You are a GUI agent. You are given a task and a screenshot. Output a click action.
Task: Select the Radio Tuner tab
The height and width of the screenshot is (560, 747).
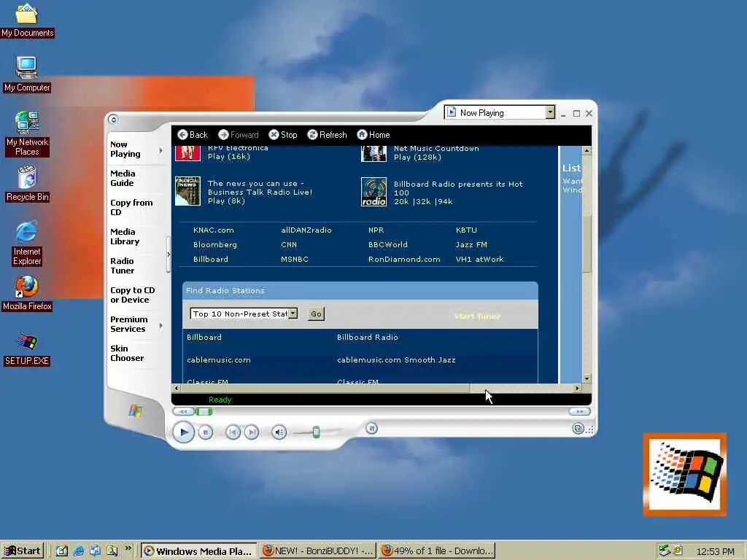coord(123,265)
